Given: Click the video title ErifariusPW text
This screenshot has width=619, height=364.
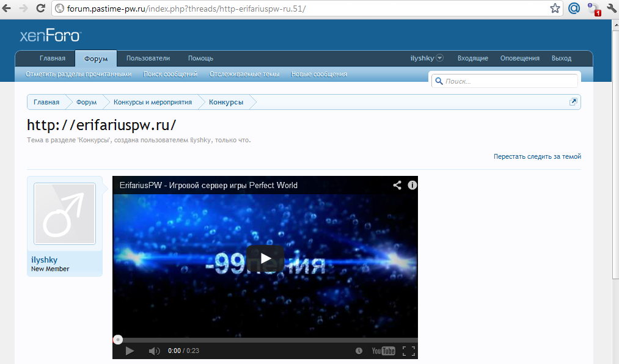Looking at the screenshot, I should [208, 185].
